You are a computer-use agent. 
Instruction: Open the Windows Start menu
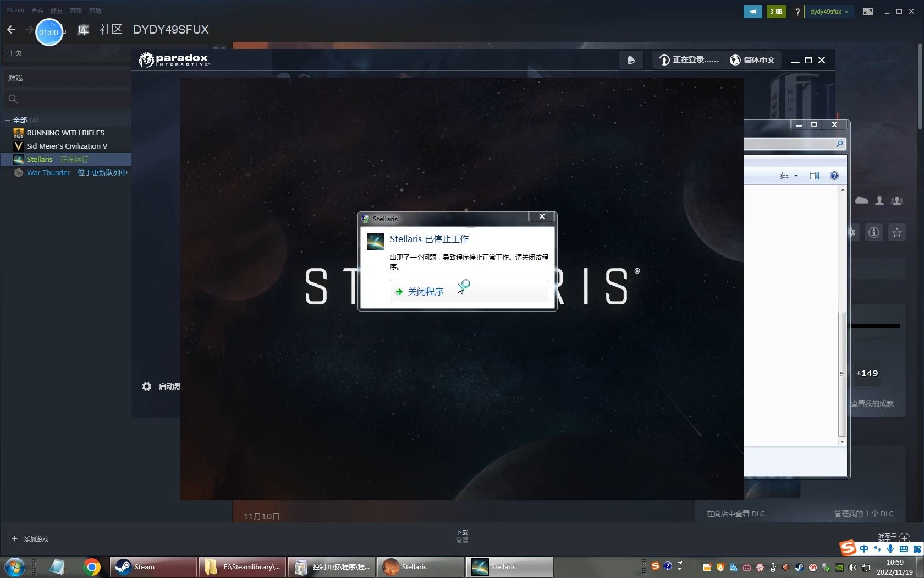click(x=15, y=567)
